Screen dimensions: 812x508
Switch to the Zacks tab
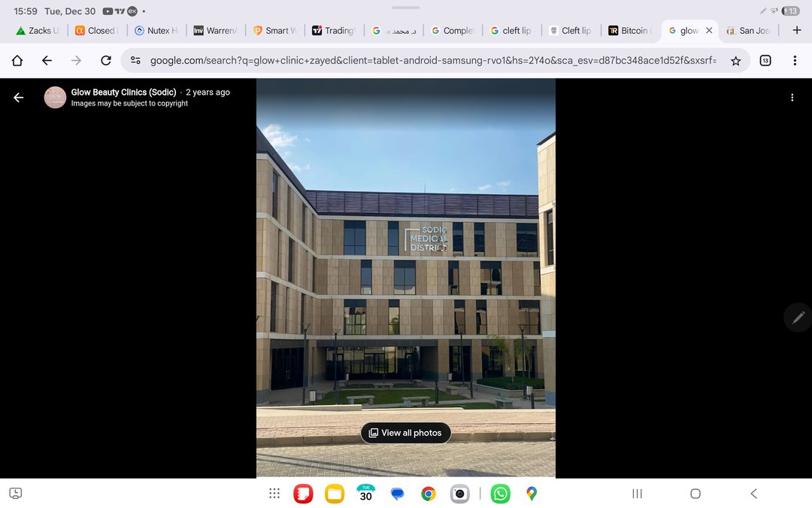click(39, 31)
